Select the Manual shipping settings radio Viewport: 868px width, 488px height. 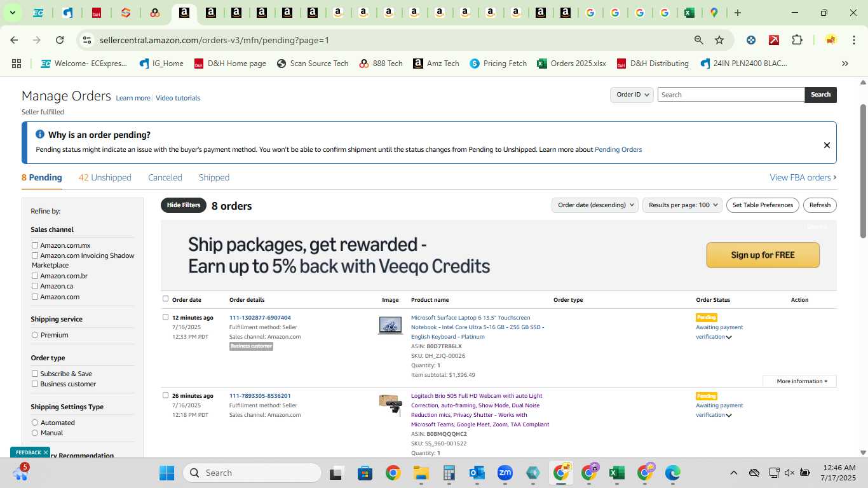[35, 433]
